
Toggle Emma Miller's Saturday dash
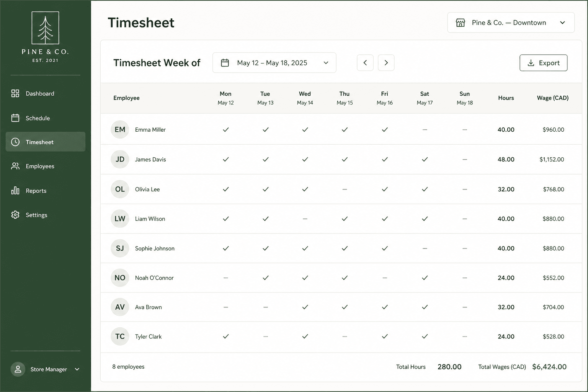(425, 130)
